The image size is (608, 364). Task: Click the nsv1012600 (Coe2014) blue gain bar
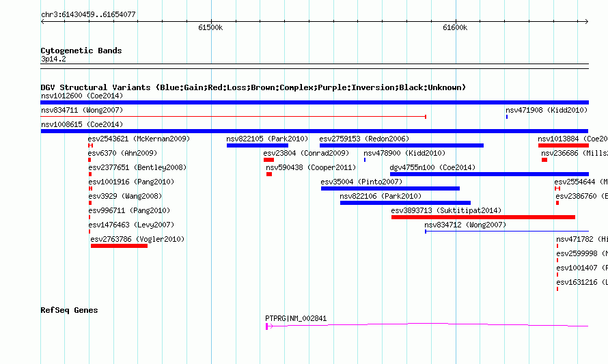click(x=314, y=102)
